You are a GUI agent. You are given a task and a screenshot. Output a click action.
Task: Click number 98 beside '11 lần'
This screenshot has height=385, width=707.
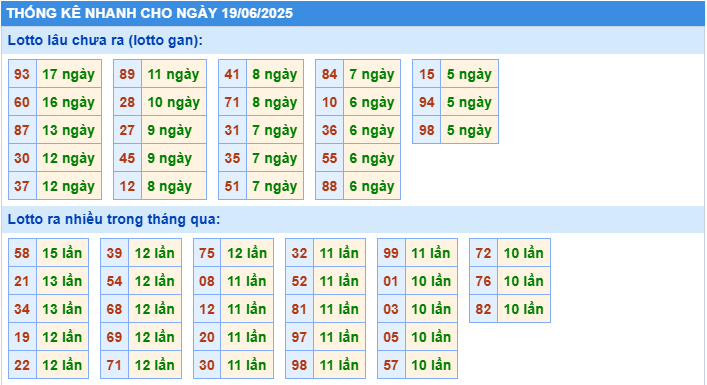(x=299, y=365)
